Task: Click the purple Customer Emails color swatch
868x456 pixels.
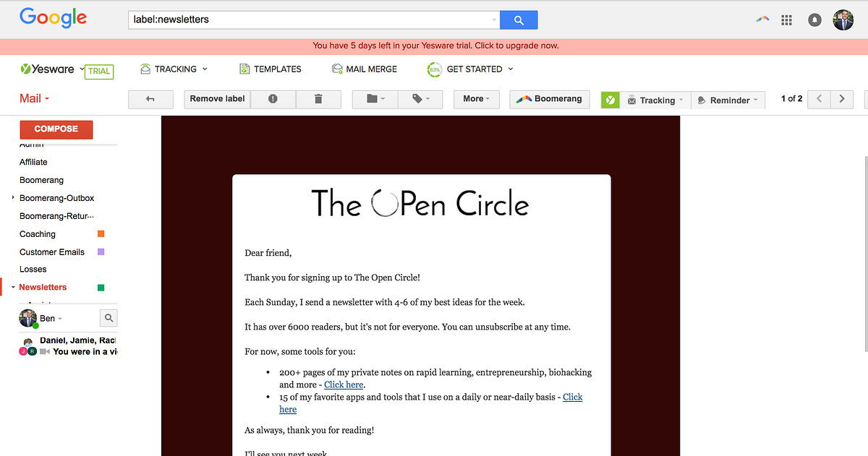Action: [101, 252]
